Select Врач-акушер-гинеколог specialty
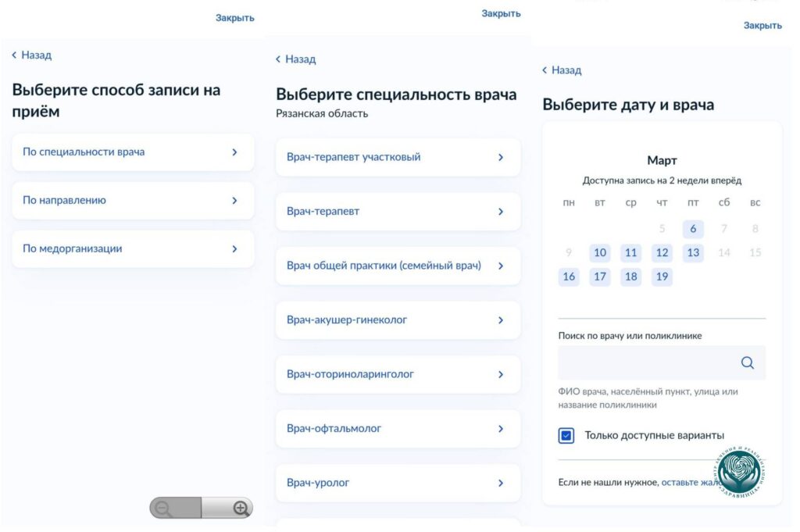Viewport: 800px width, 532px height. 398,320
